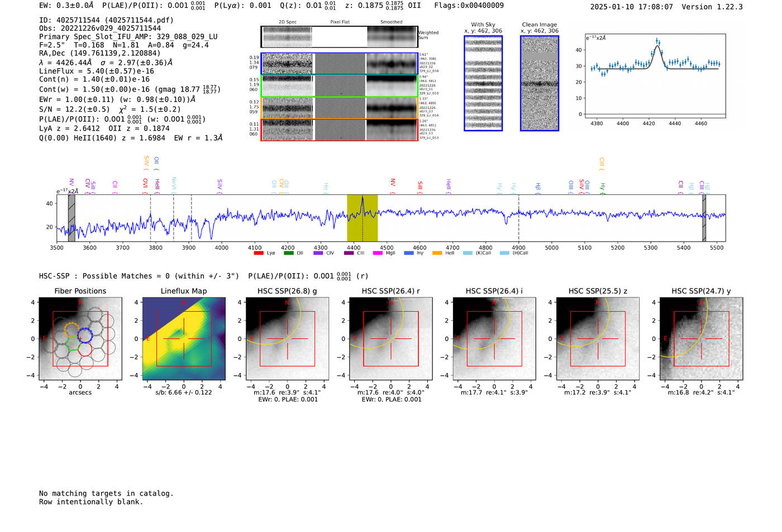Screen dimensions: 782x532
Task: Click the 'ID: 4025711544' line
Action: point(106,20)
